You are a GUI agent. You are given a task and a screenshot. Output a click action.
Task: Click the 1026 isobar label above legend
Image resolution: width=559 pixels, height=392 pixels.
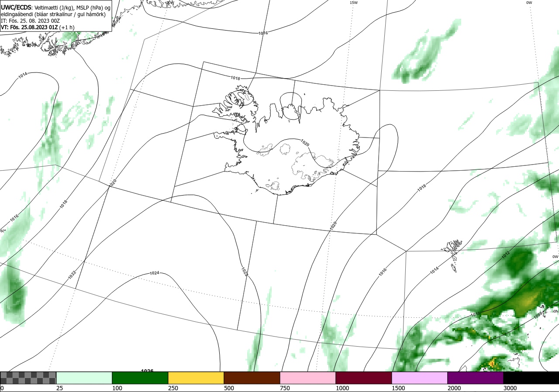[x=147, y=371]
